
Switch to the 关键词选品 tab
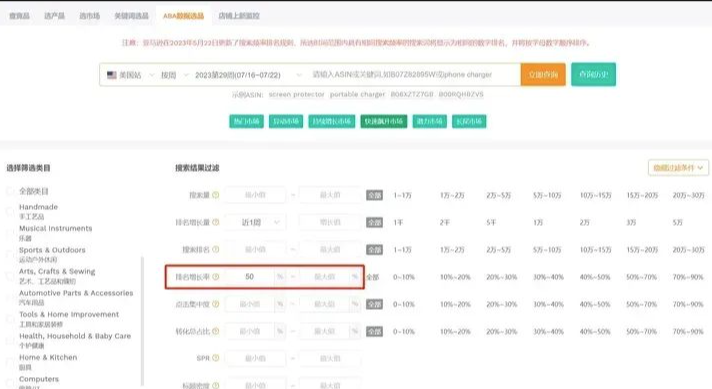pyautogui.click(x=131, y=16)
